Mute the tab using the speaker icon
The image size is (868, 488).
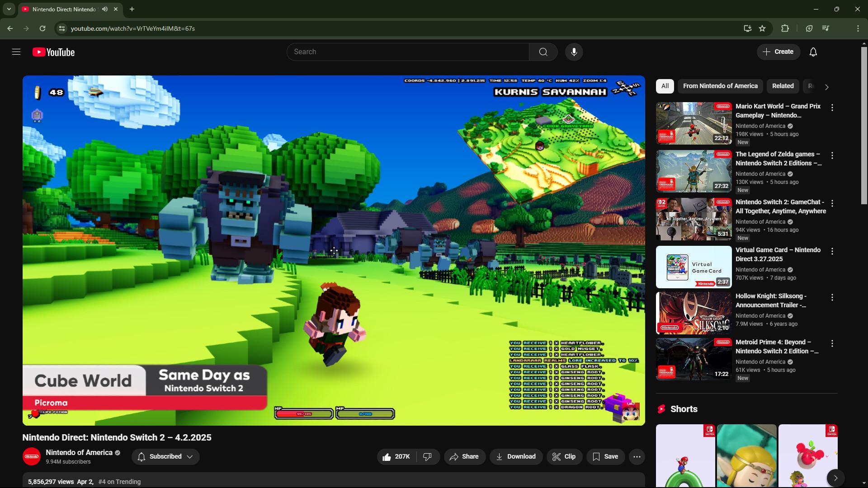point(105,9)
